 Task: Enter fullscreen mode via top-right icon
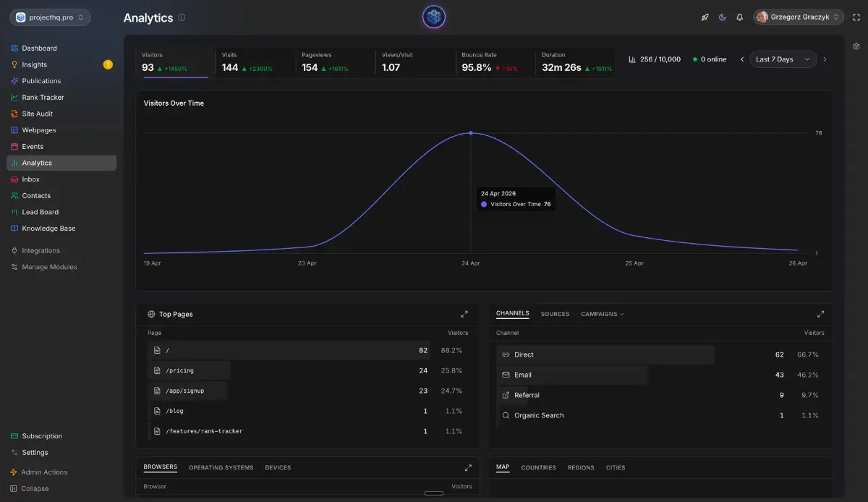[x=856, y=17]
